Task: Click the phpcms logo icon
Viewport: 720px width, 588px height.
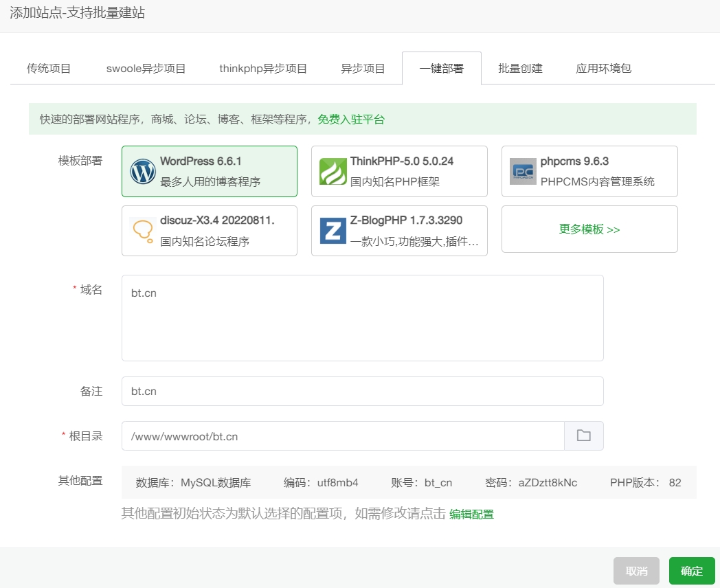Action: (x=523, y=171)
